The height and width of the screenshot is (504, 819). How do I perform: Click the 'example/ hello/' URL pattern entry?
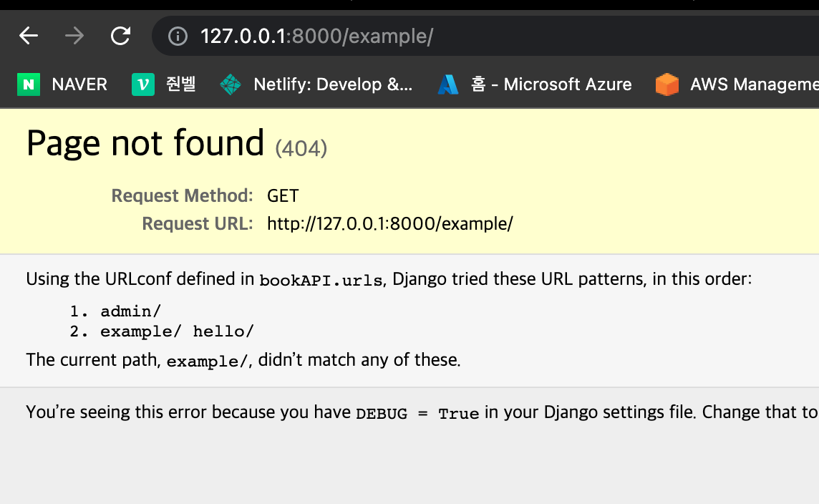177,331
